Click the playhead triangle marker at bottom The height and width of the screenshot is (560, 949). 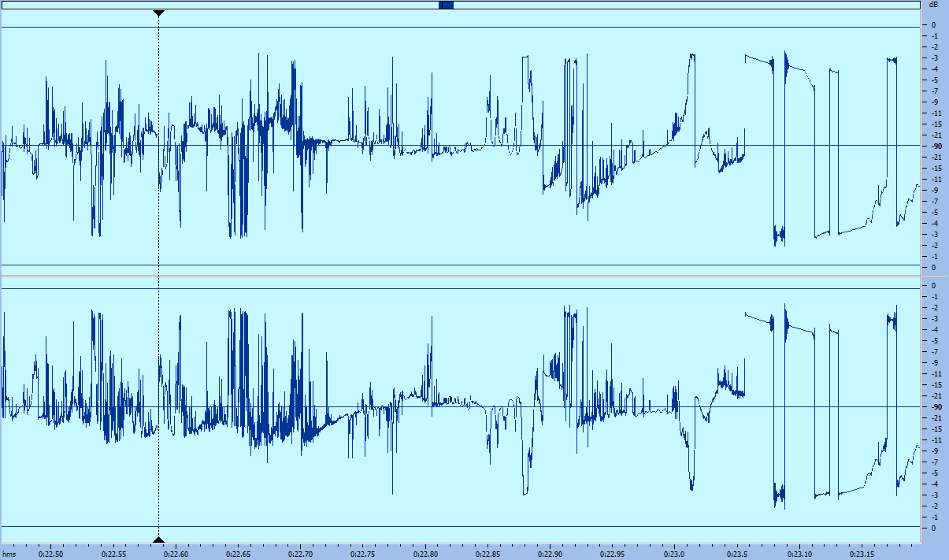click(x=158, y=540)
